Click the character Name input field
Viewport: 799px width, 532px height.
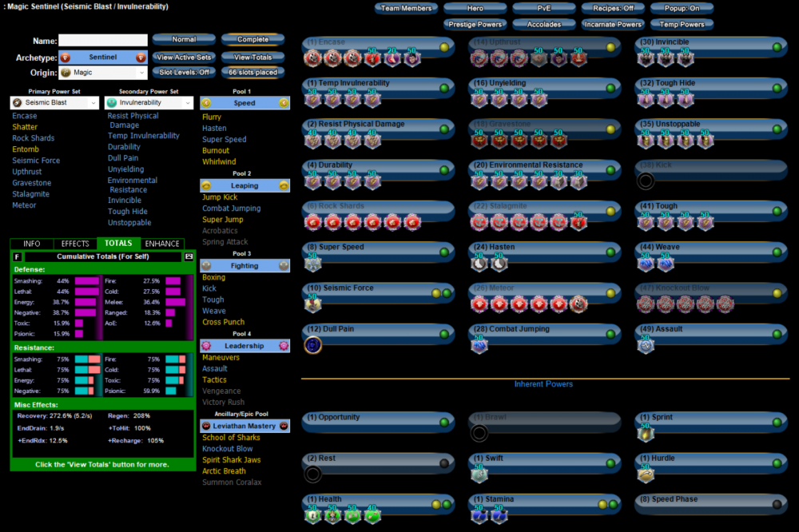[x=103, y=41]
